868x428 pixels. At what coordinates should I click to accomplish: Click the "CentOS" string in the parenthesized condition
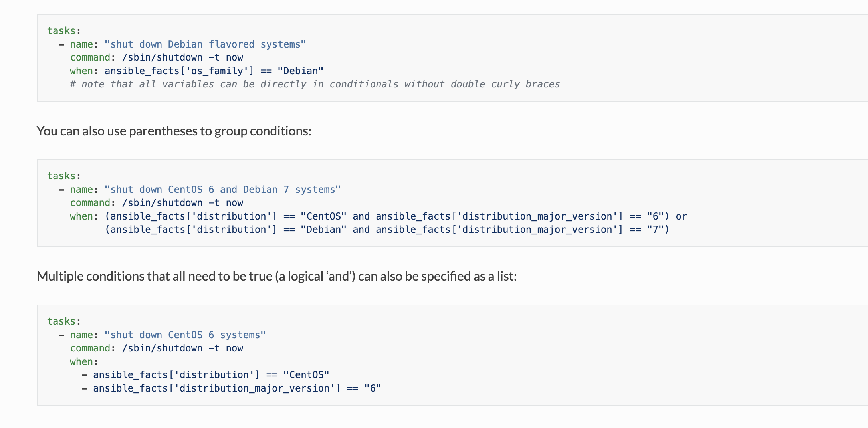[x=323, y=216]
